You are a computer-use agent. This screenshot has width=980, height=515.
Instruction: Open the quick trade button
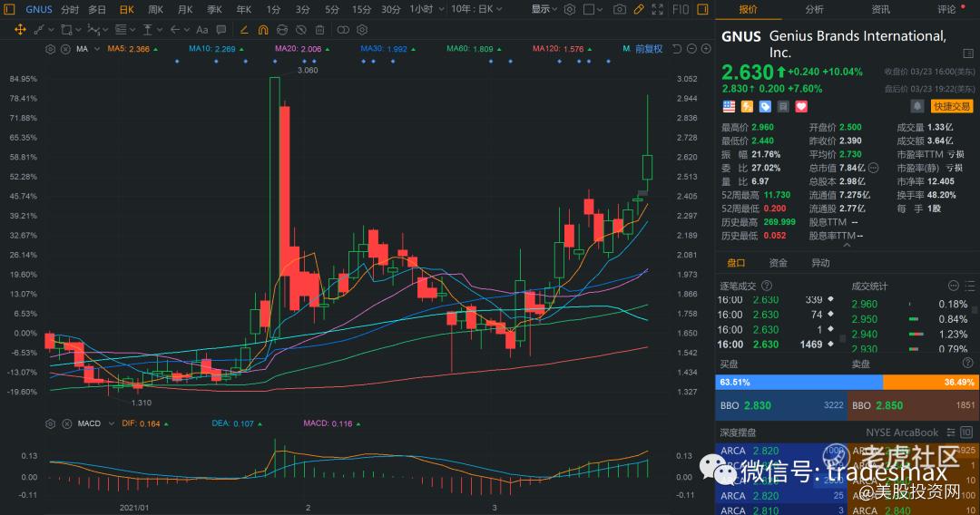[952, 106]
